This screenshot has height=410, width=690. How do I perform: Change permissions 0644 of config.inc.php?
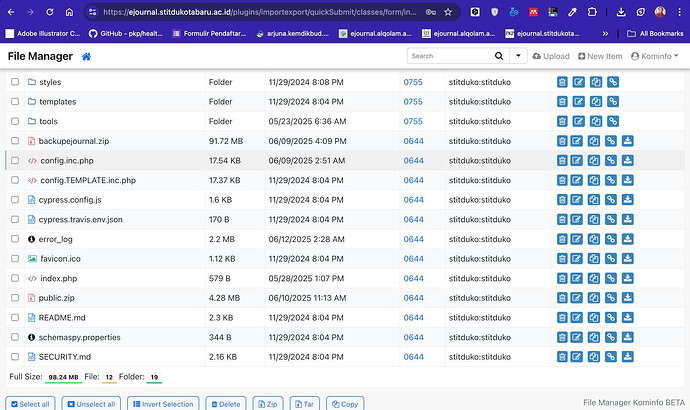(x=414, y=161)
